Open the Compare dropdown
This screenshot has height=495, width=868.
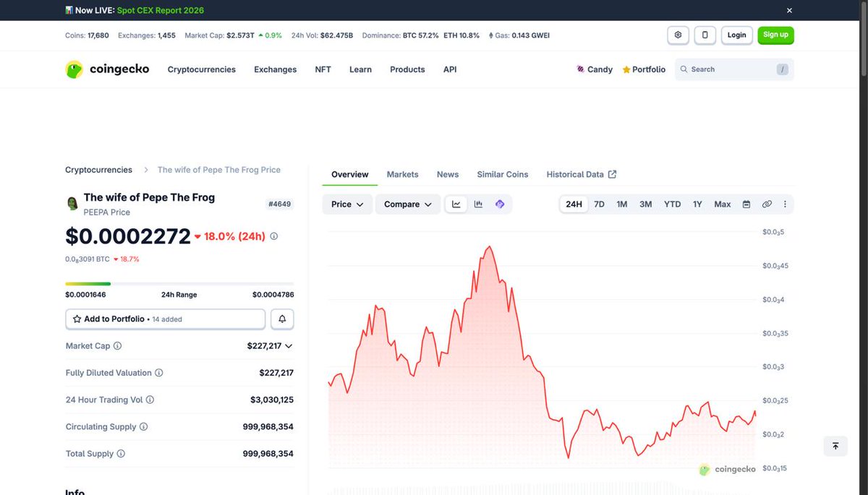pos(408,205)
